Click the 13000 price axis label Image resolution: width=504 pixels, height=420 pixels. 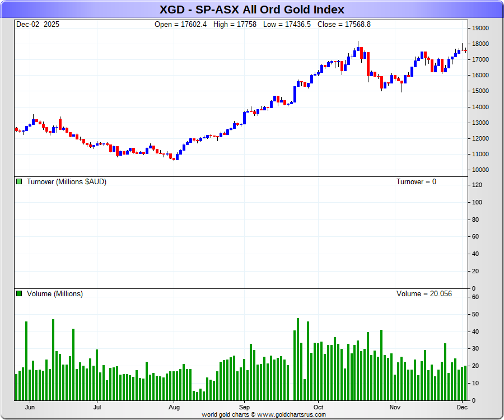coord(480,123)
